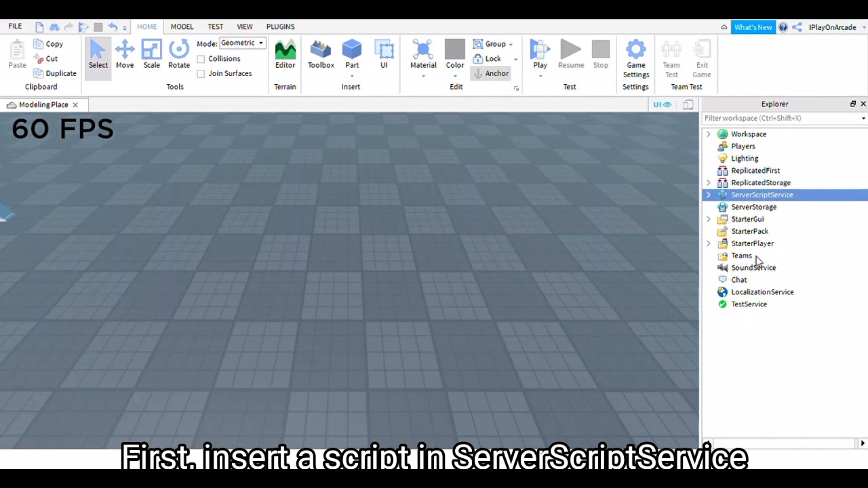868x488 pixels.
Task: Close the Modeling Place tab
Action: click(75, 105)
